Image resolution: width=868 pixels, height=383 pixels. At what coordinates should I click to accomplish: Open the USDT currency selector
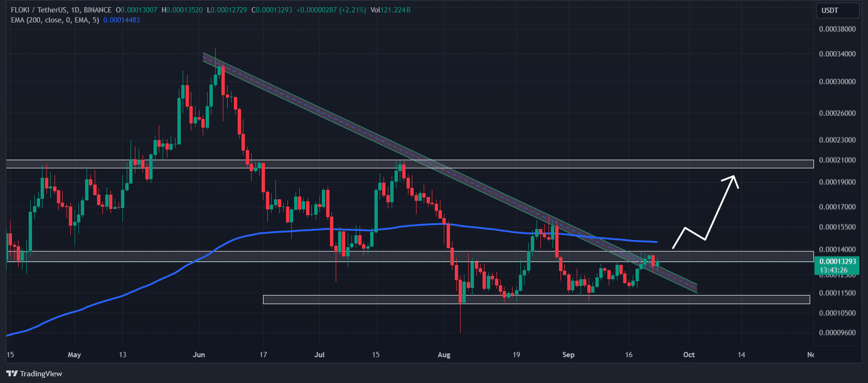(x=837, y=11)
